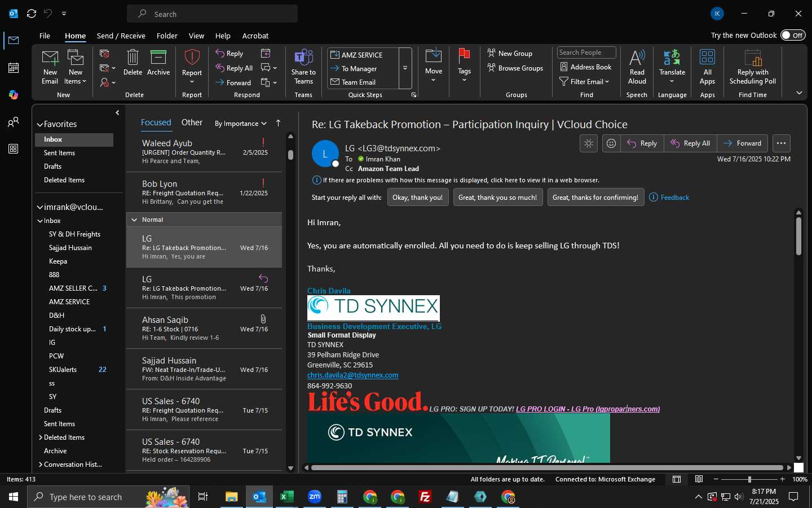The height and width of the screenshot is (508, 812).
Task: Expand the Quick Steps gallery
Action: click(405, 68)
